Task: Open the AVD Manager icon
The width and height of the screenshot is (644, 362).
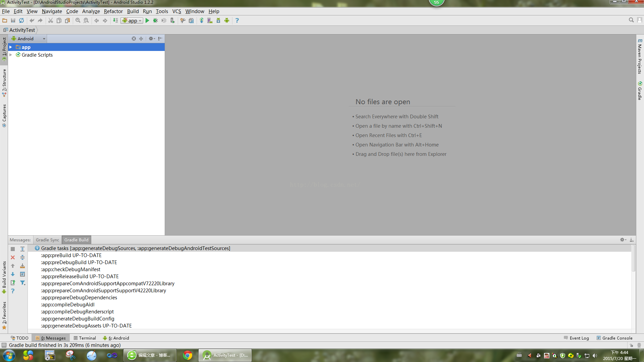Action: pos(210,20)
